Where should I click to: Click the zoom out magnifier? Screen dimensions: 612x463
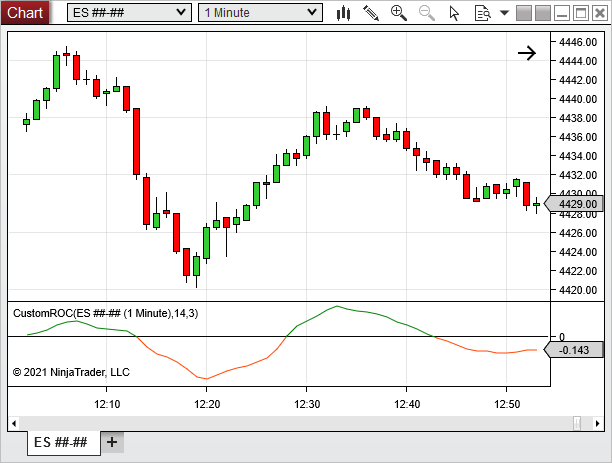427,13
